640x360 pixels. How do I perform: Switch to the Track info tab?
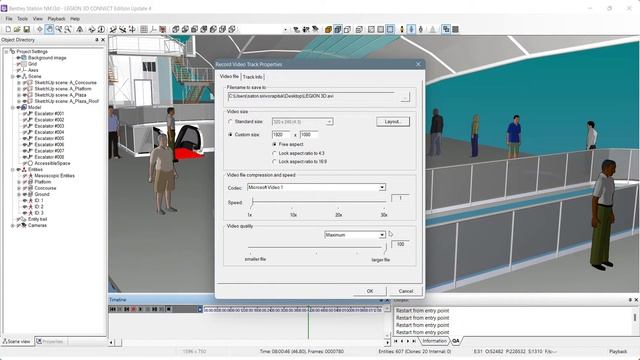point(253,77)
